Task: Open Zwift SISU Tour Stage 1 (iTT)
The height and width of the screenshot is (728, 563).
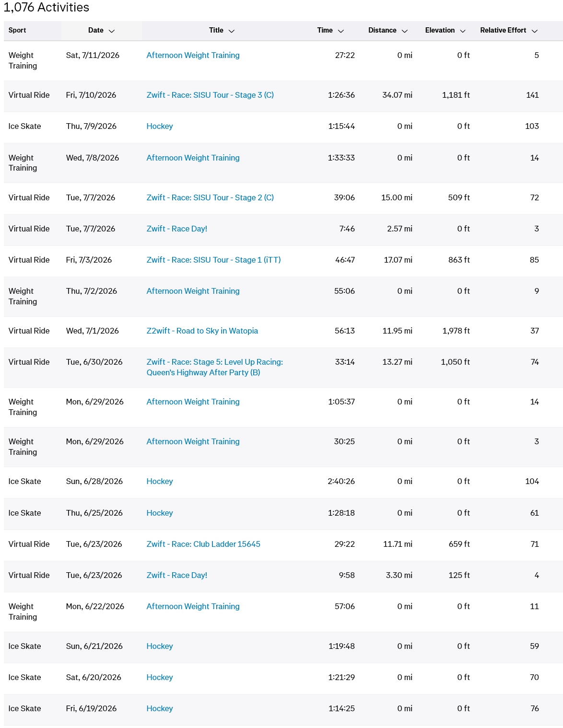Action: pyautogui.click(x=213, y=260)
